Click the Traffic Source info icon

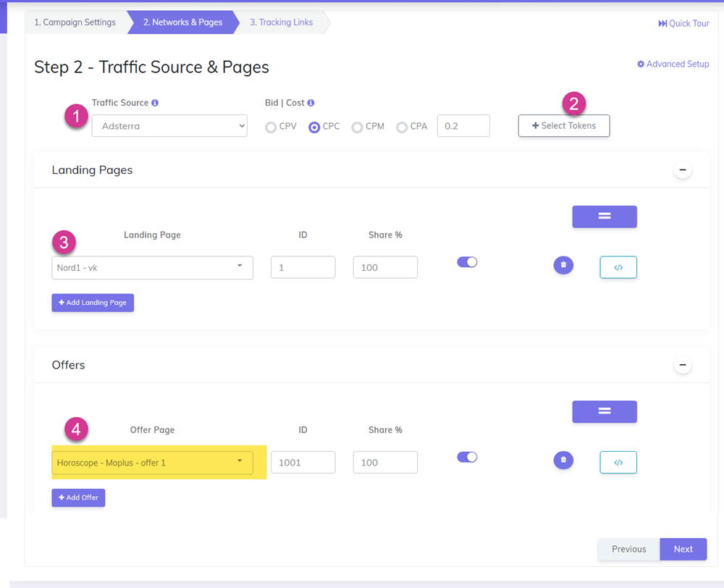[155, 103]
